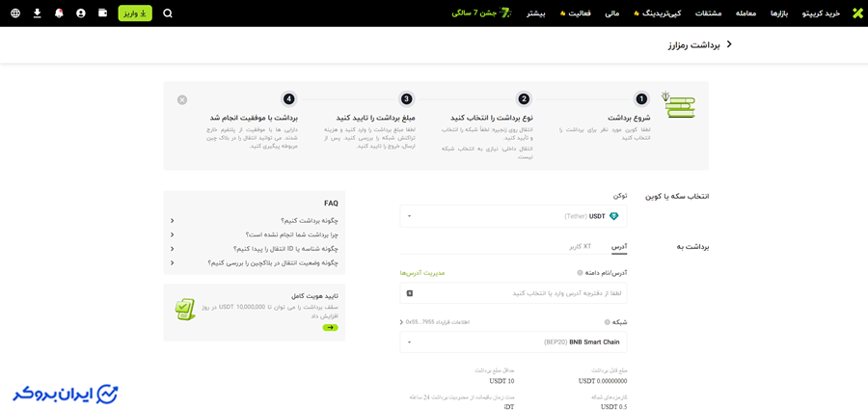Click the address book icon in address field
This screenshot has height=410, width=868.
[x=410, y=293]
